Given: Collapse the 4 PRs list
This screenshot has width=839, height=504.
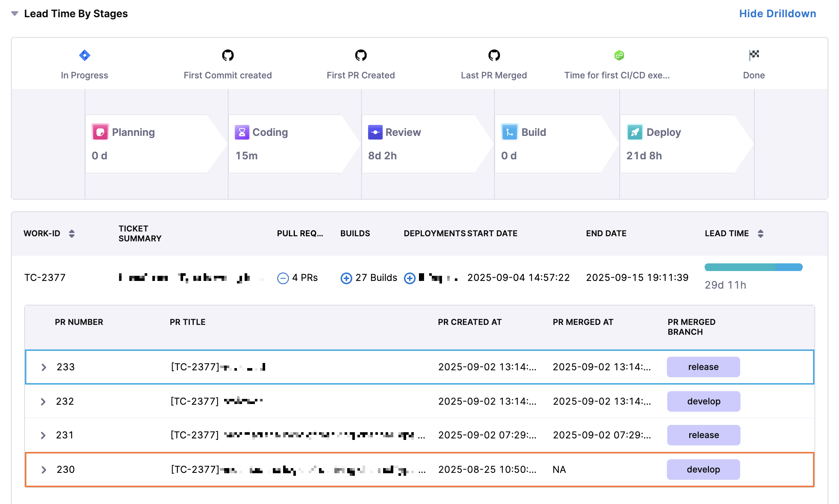Looking at the screenshot, I should point(283,278).
